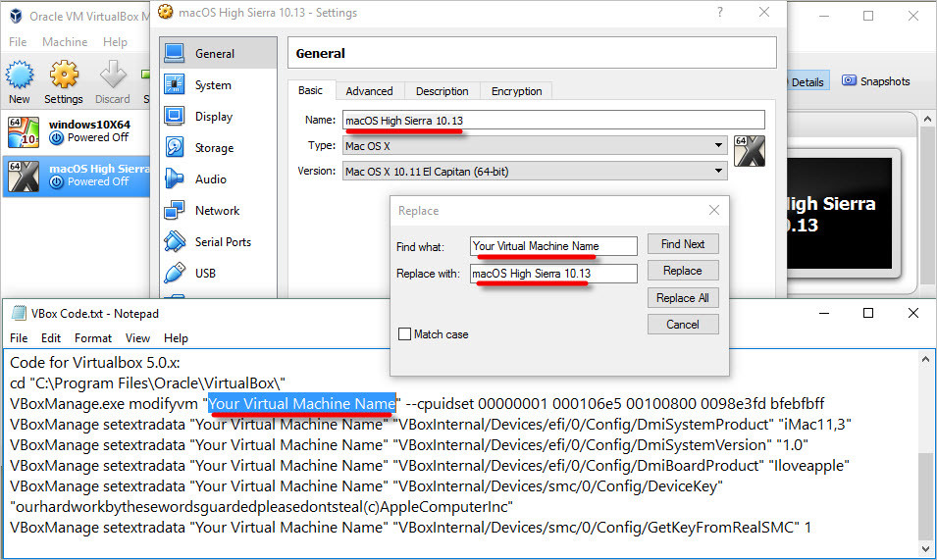Click the help question mark in Settings title bar
Screen dimensions: 937x560
(x=720, y=12)
